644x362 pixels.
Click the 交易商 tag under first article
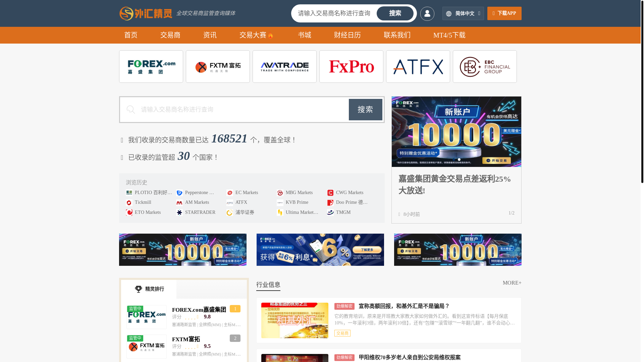(x=342, y=333)
